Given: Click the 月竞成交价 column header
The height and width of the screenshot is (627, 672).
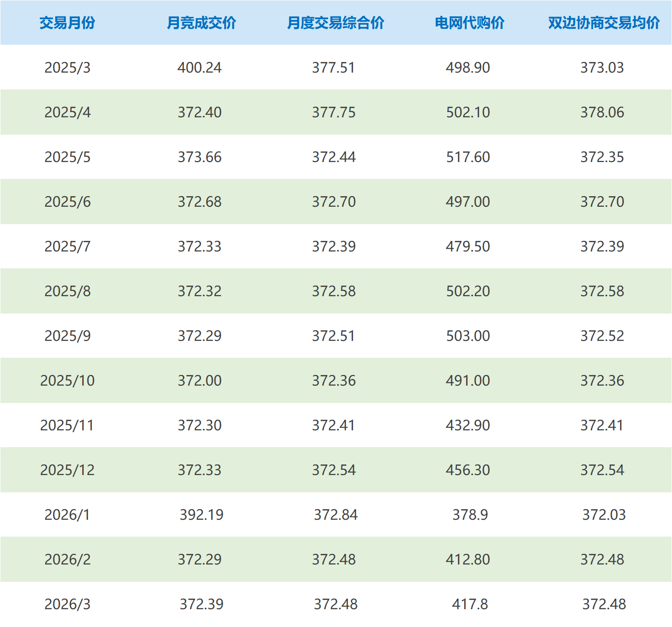Looking at the screenshot, I should pos(201,23).
